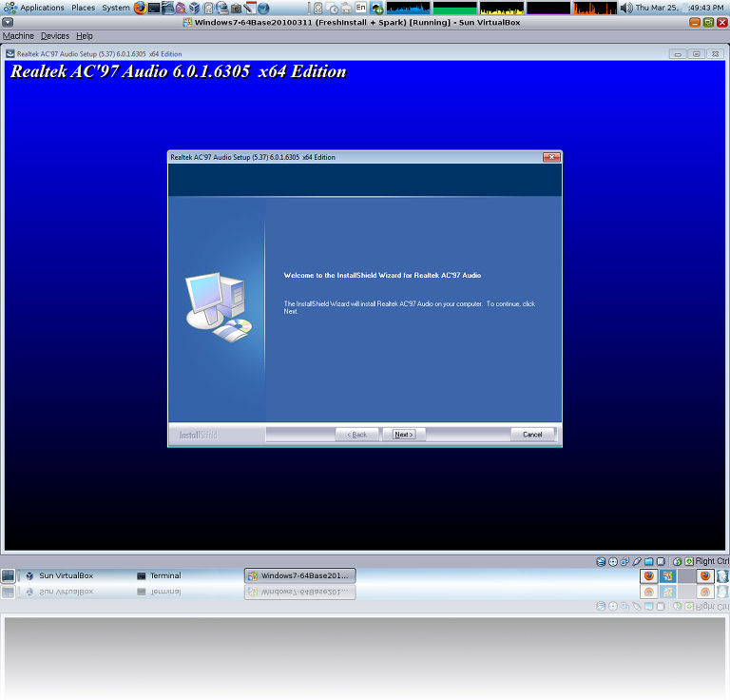Show the calendar from the date and time
Viewport: 730px width, 700px height.
click(680, 8)
